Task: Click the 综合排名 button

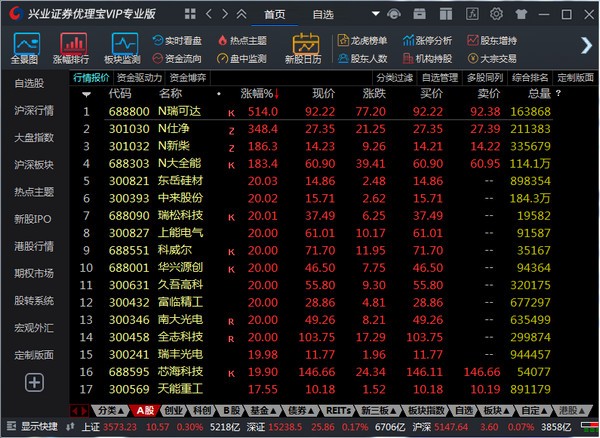Action: point(530,78)
